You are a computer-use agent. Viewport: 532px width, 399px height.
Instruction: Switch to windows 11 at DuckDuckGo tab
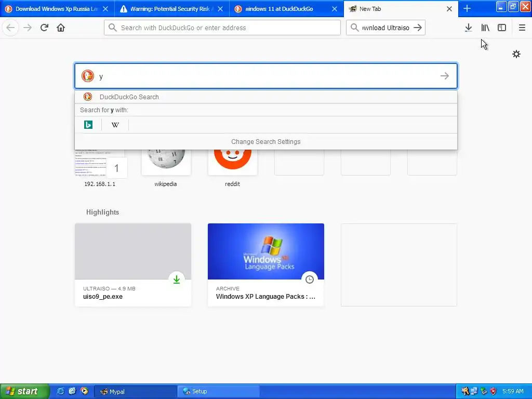click(286, 9)
